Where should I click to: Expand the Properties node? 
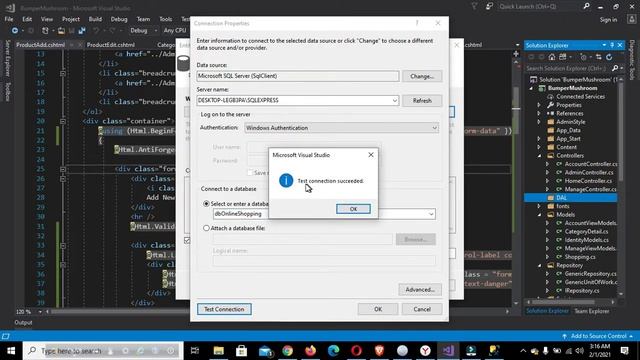tap(539, 105)
